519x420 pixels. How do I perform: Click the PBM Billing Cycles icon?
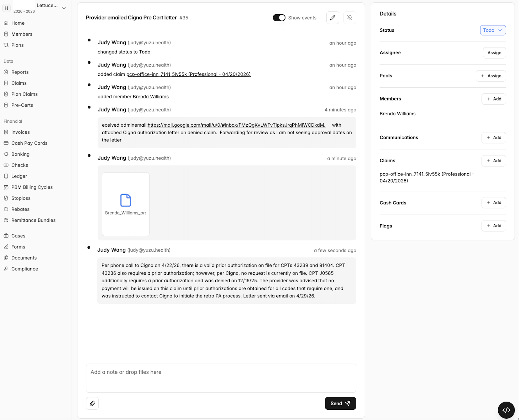point(6,187)
